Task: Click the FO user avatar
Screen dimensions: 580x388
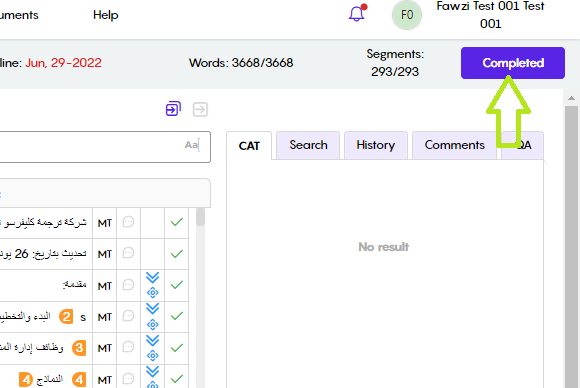Action: pos(407,15)
